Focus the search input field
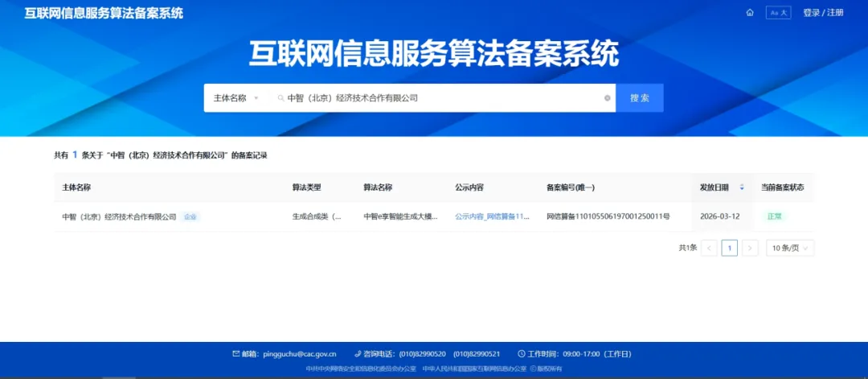Viewport: 868px width, 379px height. [442, 98]
